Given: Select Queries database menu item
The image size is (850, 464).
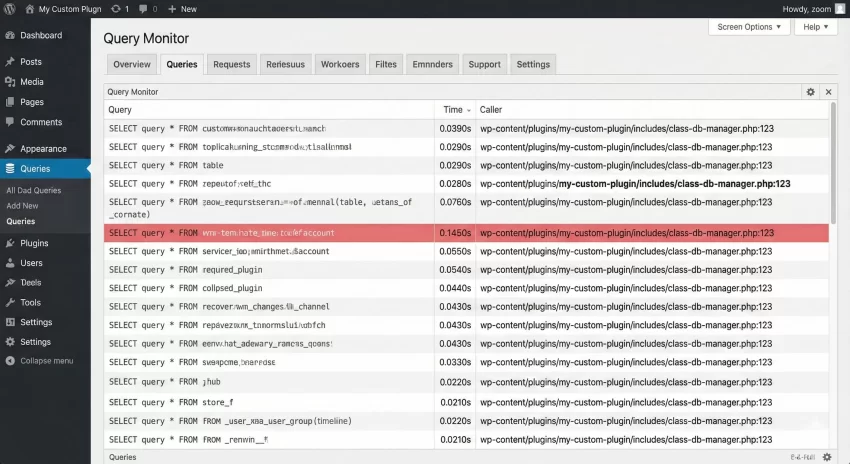Looking at the screenshot, I should pos(45,169).
